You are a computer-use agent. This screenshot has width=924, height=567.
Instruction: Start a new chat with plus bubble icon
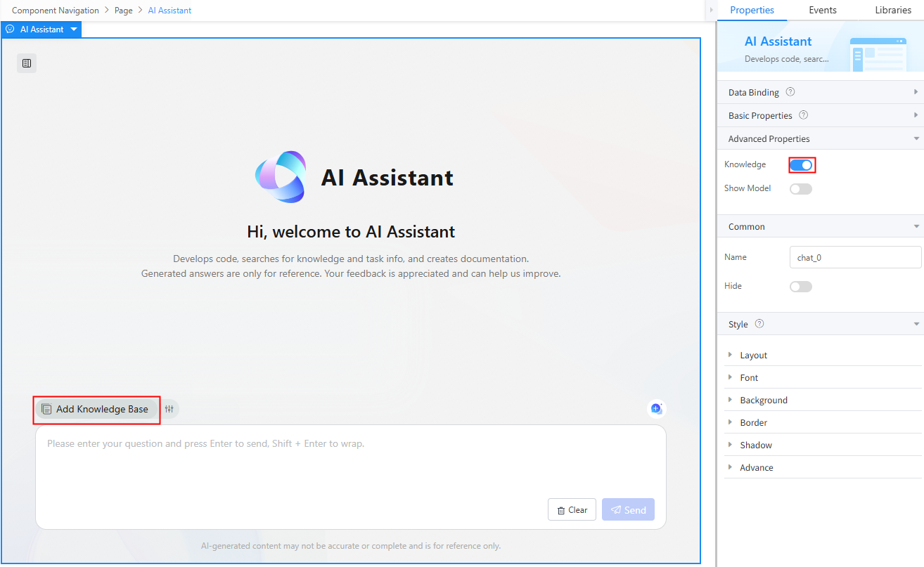click(656, 408)
